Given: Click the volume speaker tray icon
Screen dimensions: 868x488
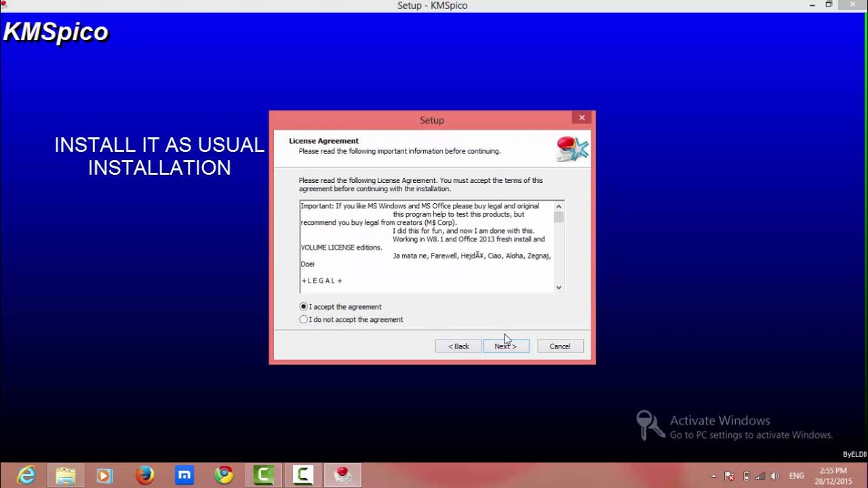Looking at the screenshot, I should [775, 476].
